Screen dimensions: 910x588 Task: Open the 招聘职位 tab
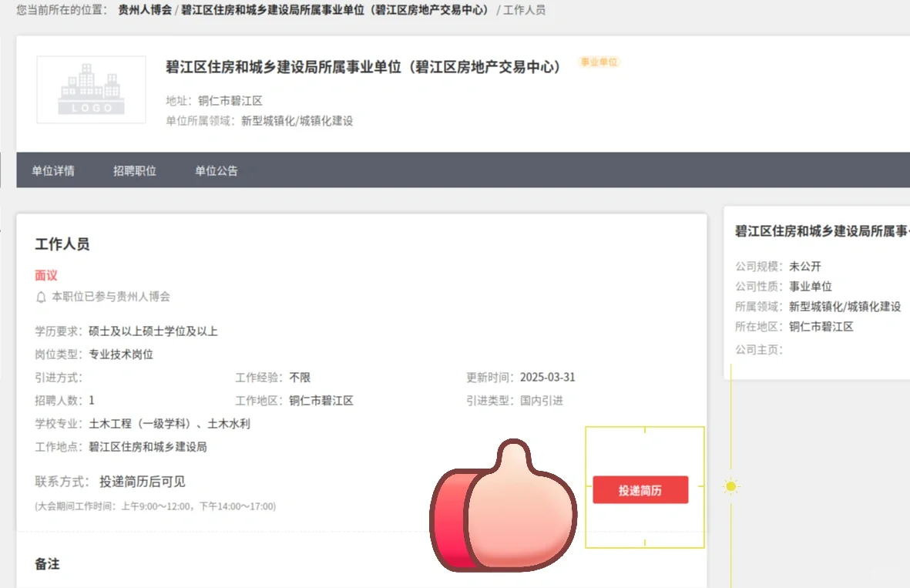point(133,170)
